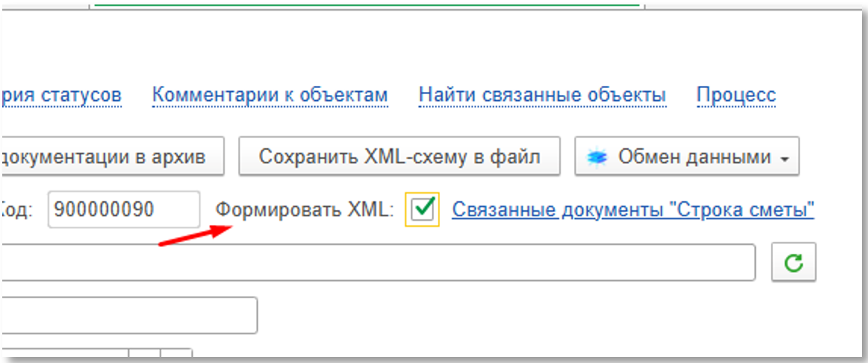Click the Код field with 900000090
The width and height of the screenshot is (868, 363).
pyautogui.click(x=124, y=209)
